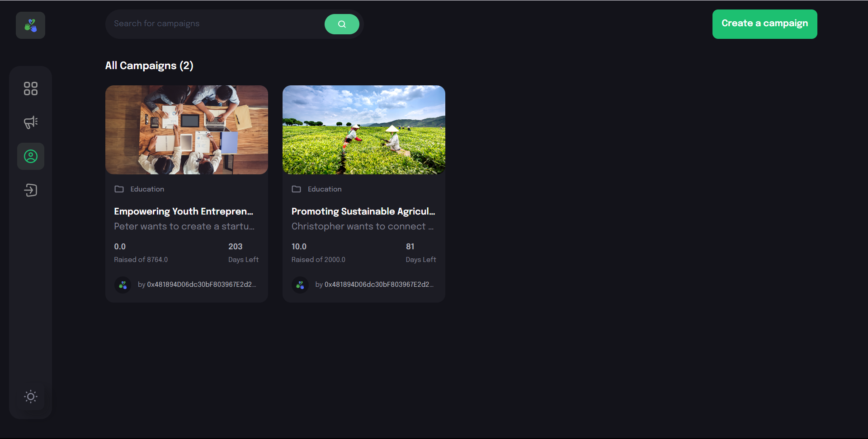Click the Create a campaign button
Viewport: 868px width, 439px height.
(764, 24)
